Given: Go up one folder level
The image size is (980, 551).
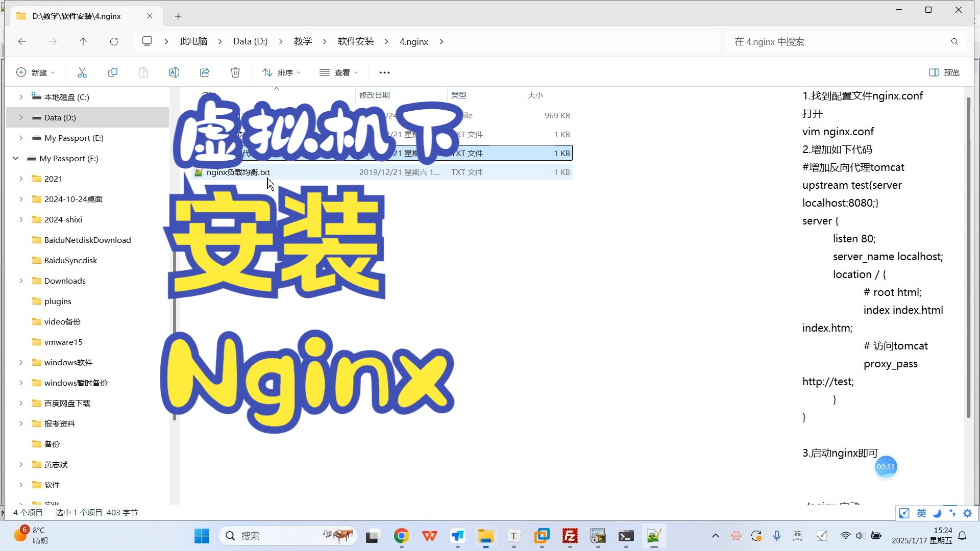Looking at the screenshot, I should [83, 41].
